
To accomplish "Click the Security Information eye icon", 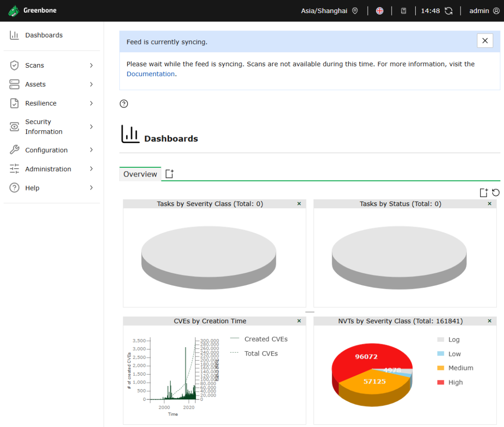I will [x=14, y=127].
